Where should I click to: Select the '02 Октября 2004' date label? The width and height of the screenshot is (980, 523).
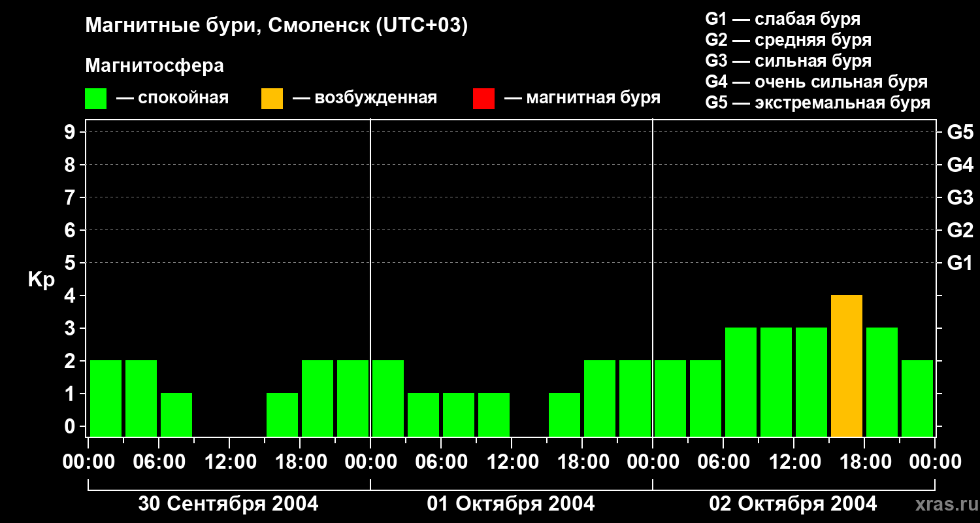793,504
